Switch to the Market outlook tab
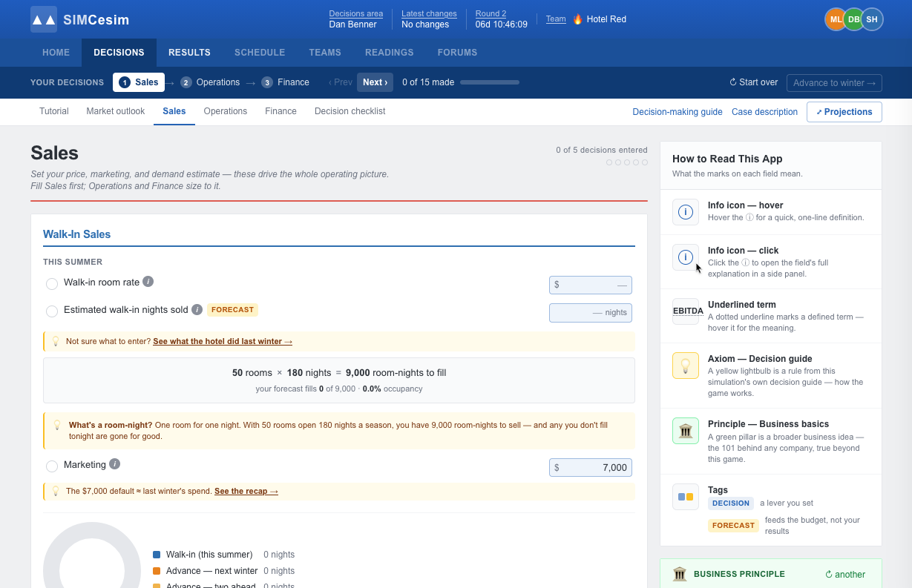This screenshot has width=912, height=588. tap(116, 111)
